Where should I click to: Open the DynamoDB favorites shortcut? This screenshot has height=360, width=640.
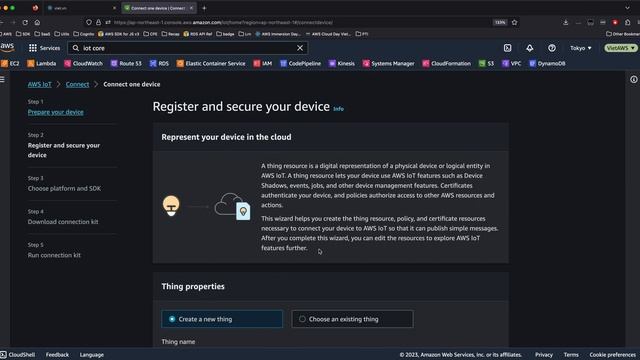coord(547,64)
